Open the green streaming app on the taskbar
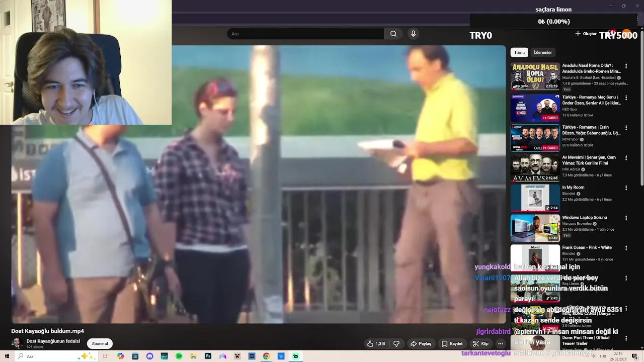The image size is (644, 362). pyautogui.click(x=295, y=356)
